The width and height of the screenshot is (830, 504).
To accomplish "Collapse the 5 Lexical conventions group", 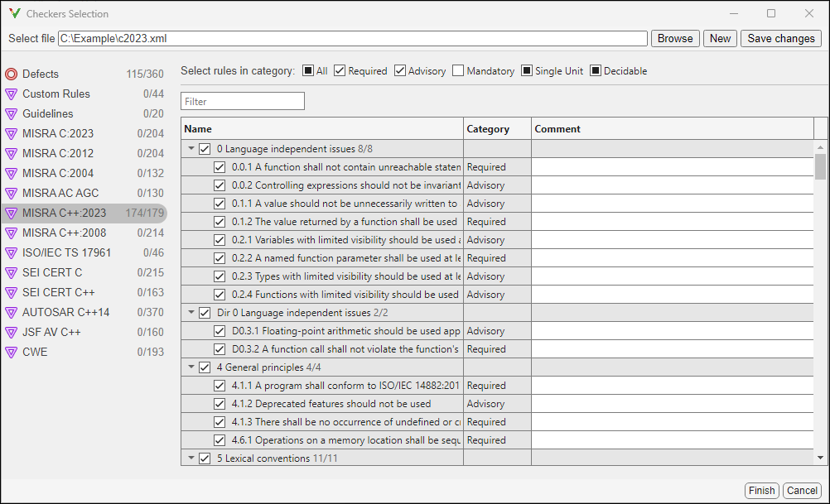I will click(190, 458).
